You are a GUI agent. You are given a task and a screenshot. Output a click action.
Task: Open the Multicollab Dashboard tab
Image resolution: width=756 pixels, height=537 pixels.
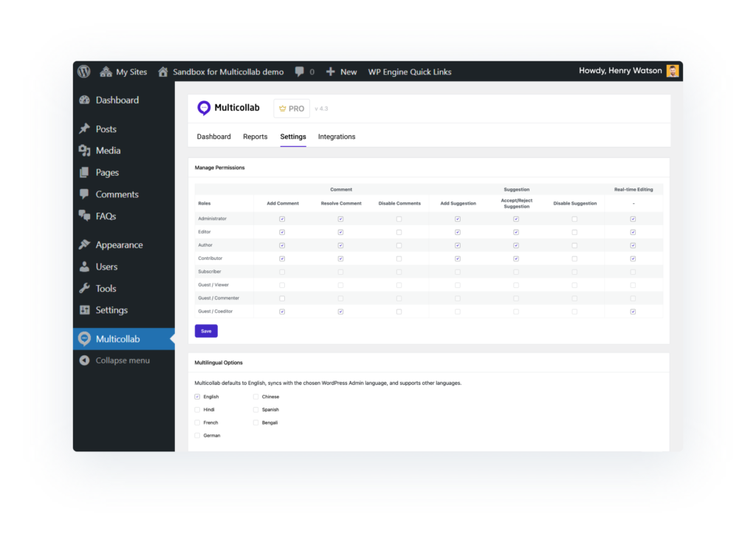(213, 137)
